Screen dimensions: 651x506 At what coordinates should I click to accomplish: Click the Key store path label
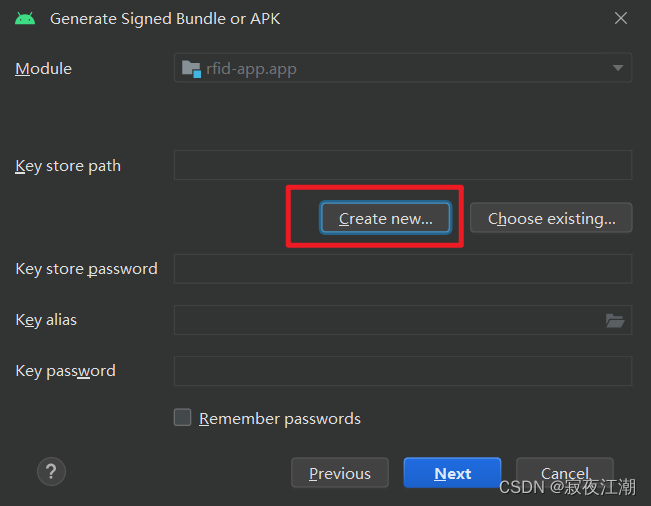pyautogui.click(x=68, y=166)
